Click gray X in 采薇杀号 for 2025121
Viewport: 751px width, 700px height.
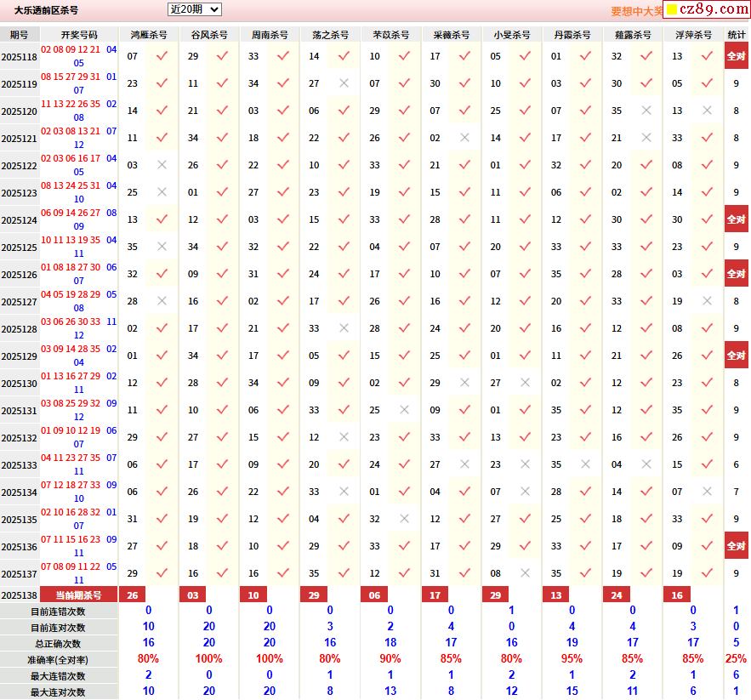[464, 138]
